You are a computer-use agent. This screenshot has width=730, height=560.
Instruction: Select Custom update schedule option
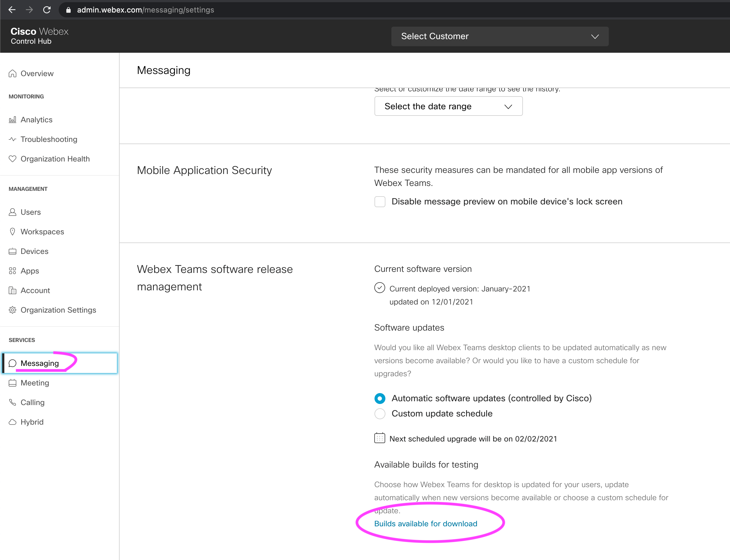click(380, 414)
